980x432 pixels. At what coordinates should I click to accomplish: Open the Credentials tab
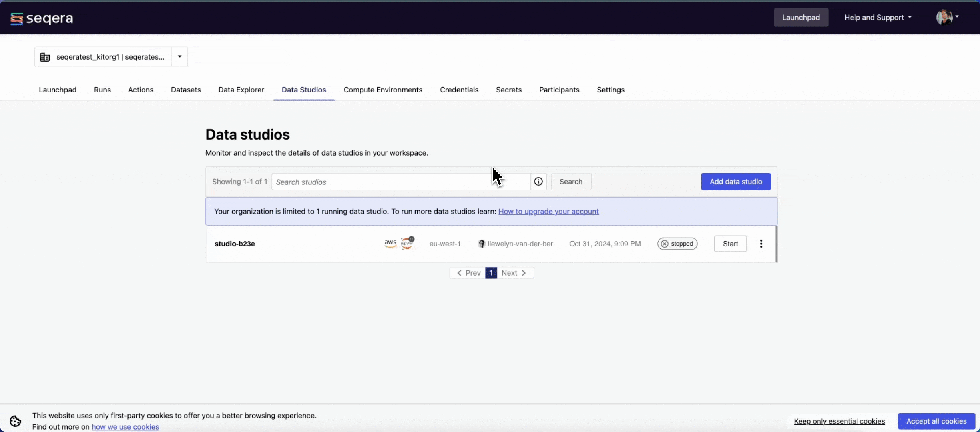(459, 90)
